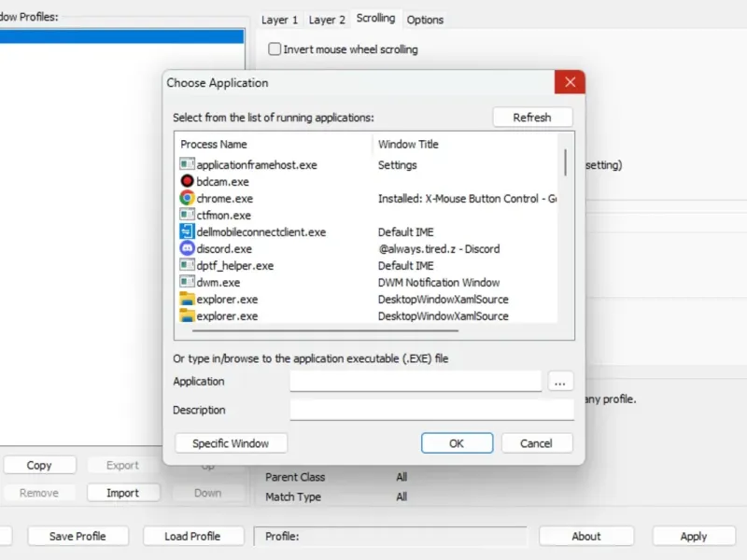Confirm with the OK button
Viewport: 747px width, 560px height.
(x=457, y=443)
